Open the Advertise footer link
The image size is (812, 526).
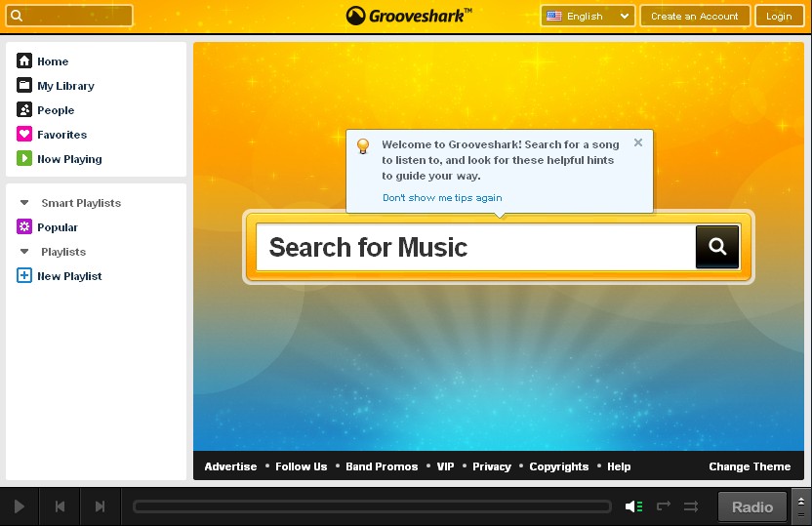pyautogui.click(x=230, y=466)
